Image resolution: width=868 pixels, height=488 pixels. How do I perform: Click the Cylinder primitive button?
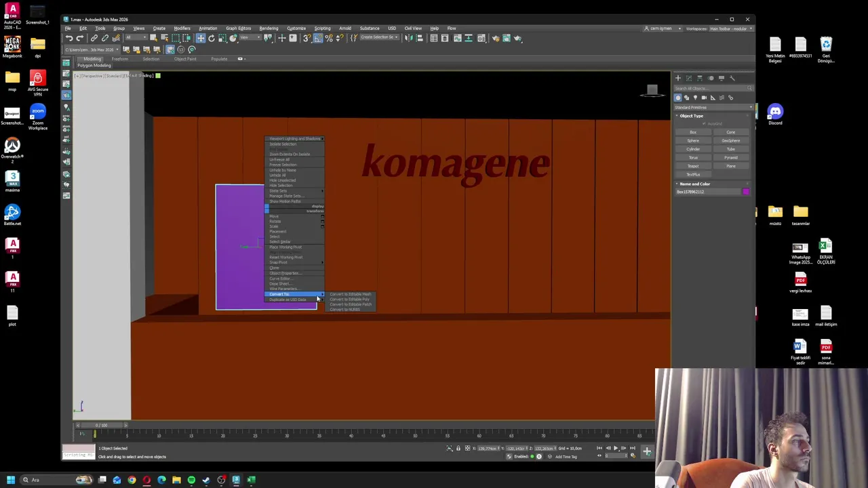tap(693, 149)
